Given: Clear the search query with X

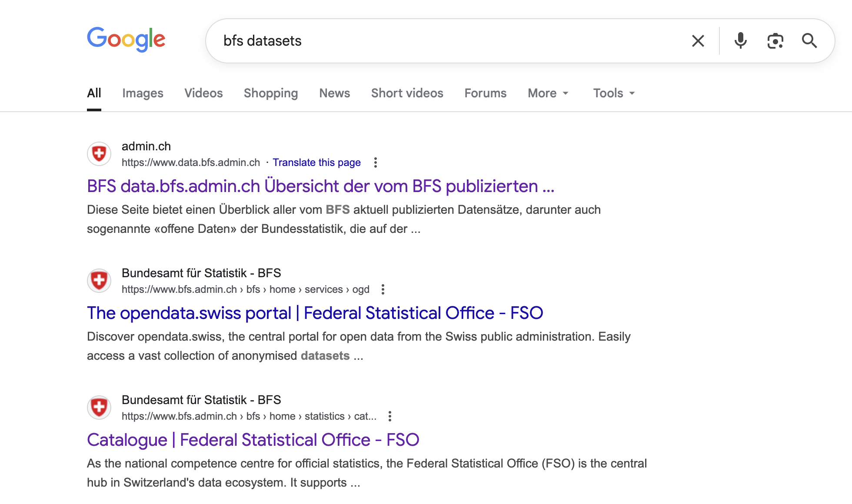Looking at the screenshot, I should pyautogui.click(x=698, y=41).
